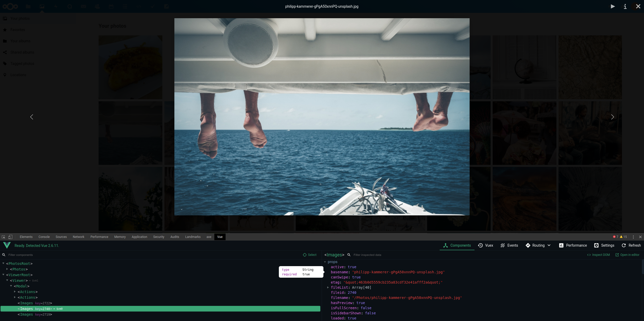Image resolution: width=644 pixels, height=321 pixels.
Task: Collapse the props section
Action: (x=325, y=262)
